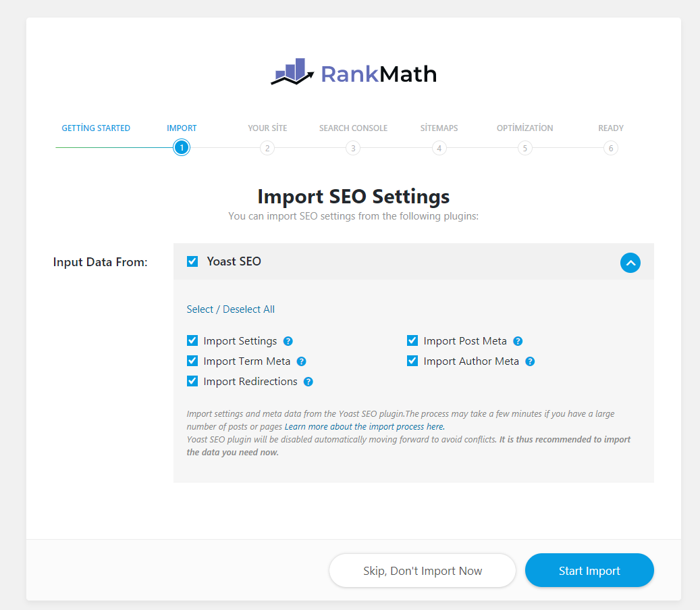The height and width of the screenshot is (610, 700).
Task: Click step 6 circle in progress bar
Action: 611,148
